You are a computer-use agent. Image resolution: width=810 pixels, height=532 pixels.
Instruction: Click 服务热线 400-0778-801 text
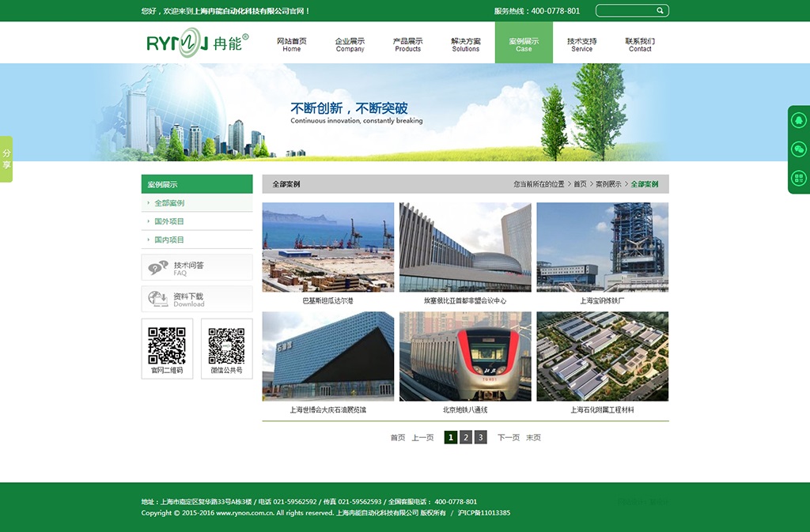[537, 11]
